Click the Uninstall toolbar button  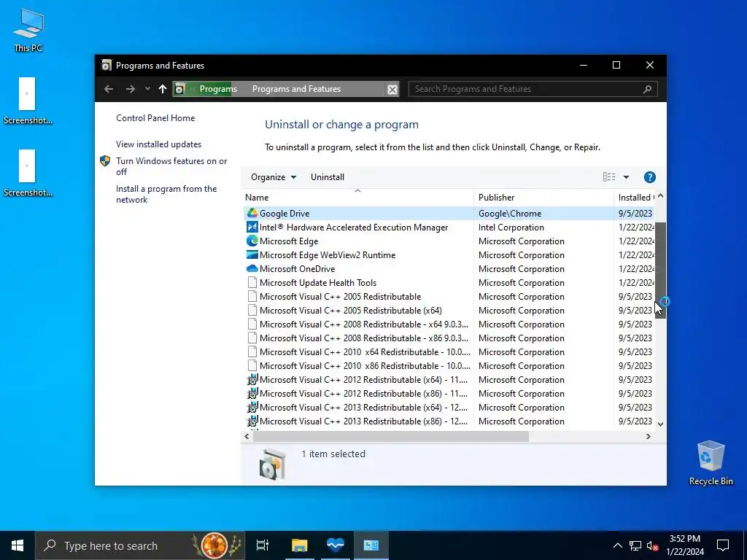328,177
